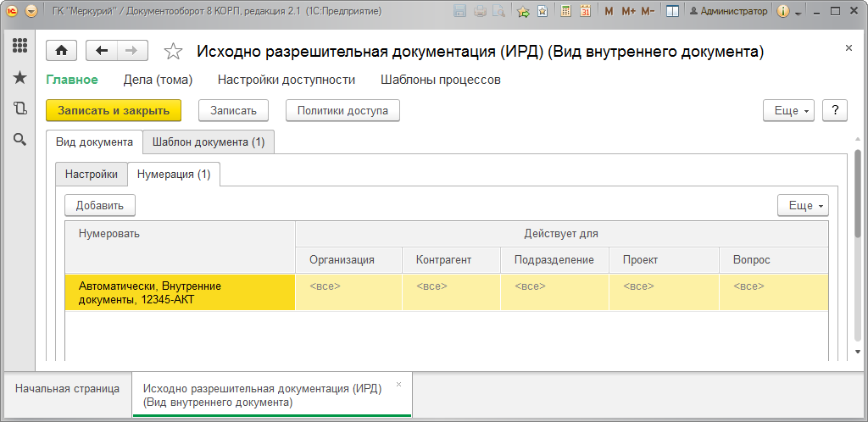This screenshot has height=422, width=868.
Task: Click the form vertical scrollbar thumb
Action: tap(858, 193)
